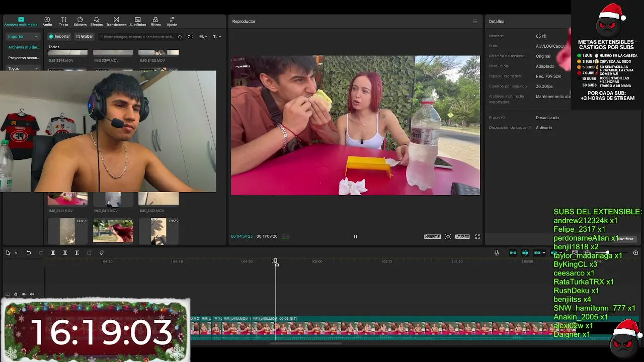Image resolution: width=644 pixels, height=362 pixels.
Task: Lock the main video track
Action: [15, 294]
